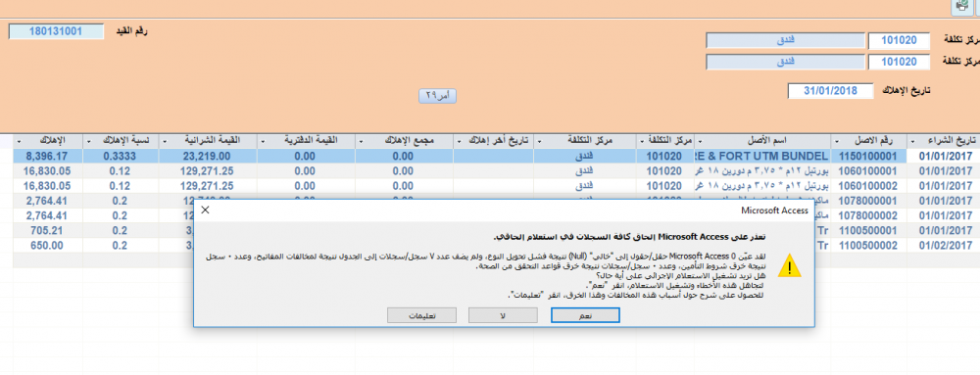Click 16,830.05 in the 1060100002 row

47,186
